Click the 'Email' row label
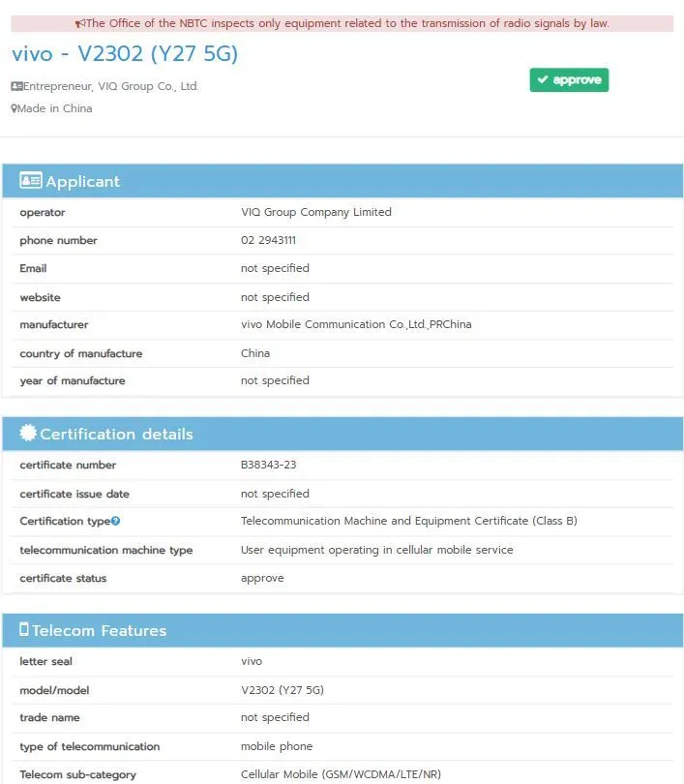684x784 pixels. pyautogui.click(x=33, y=268)
